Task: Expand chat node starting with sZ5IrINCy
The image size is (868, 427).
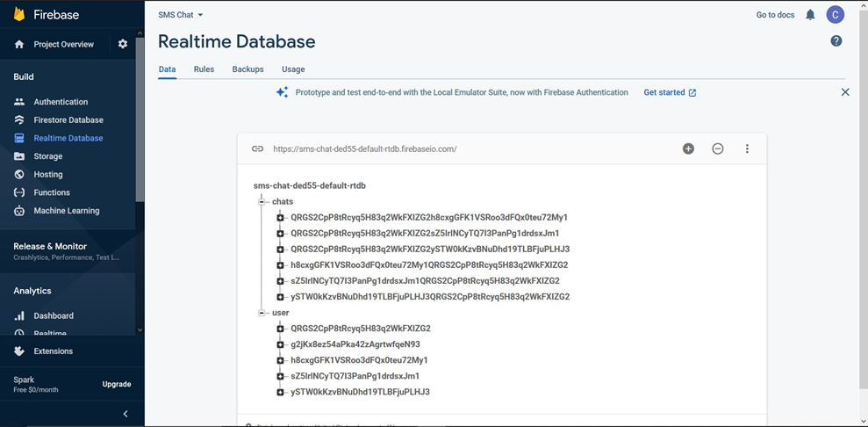Action: (281, 281)
